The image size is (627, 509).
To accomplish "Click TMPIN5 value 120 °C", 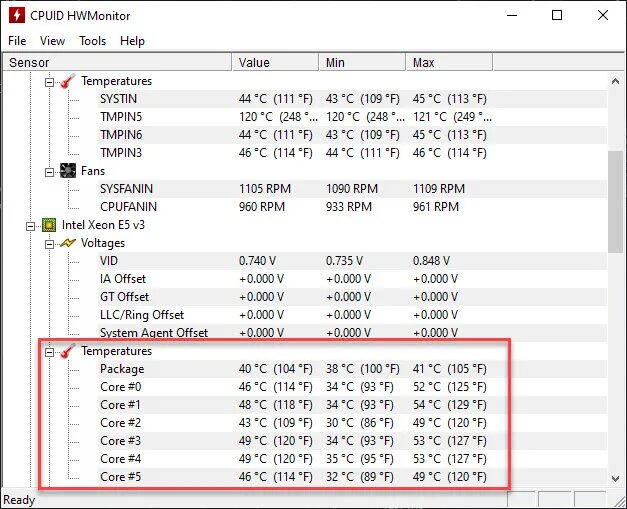I will click(x=279, y=117).
